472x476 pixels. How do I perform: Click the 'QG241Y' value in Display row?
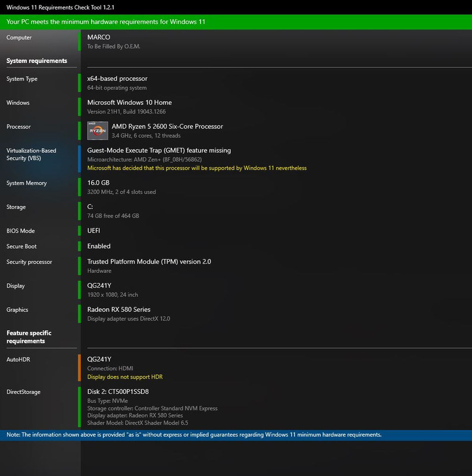pos(99,286)
